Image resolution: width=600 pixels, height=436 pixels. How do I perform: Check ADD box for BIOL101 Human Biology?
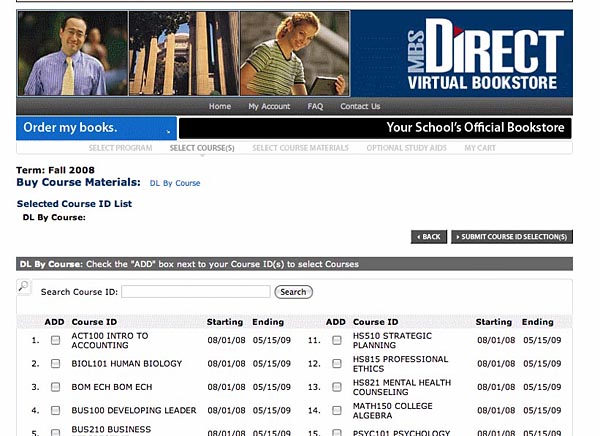55,364
